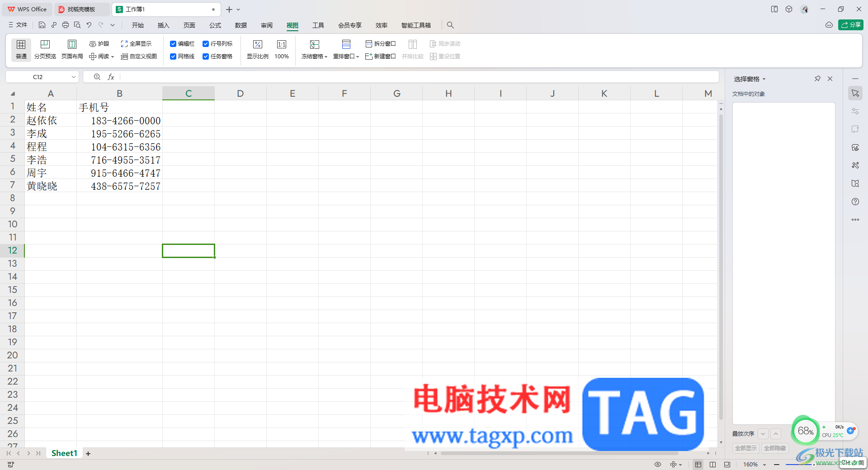Select page layout icon in status bar

click(x=713, y=465)
